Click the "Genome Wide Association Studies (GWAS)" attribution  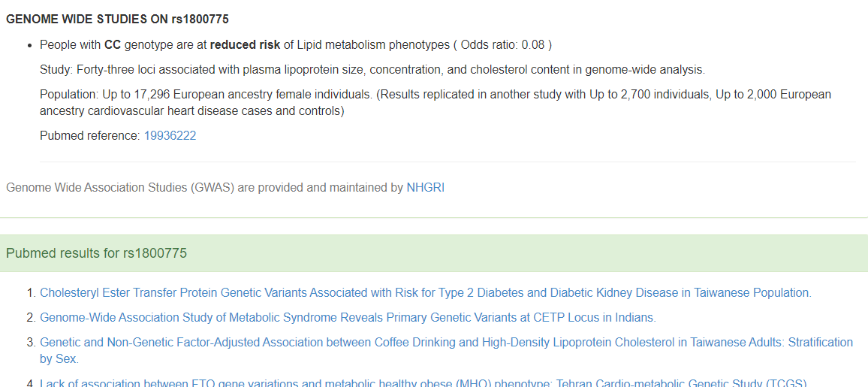click(x=204, y=187)
